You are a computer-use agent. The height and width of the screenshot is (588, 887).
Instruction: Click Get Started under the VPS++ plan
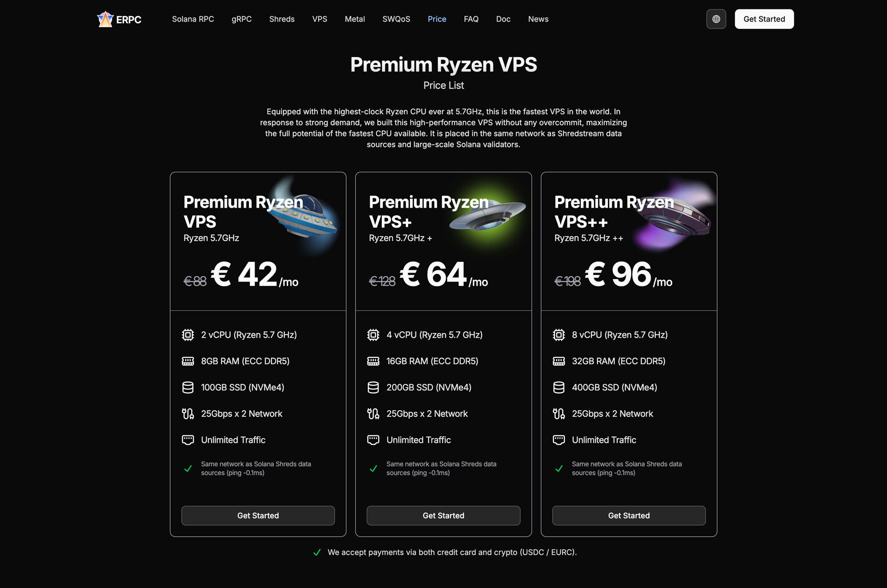(629, 515)
